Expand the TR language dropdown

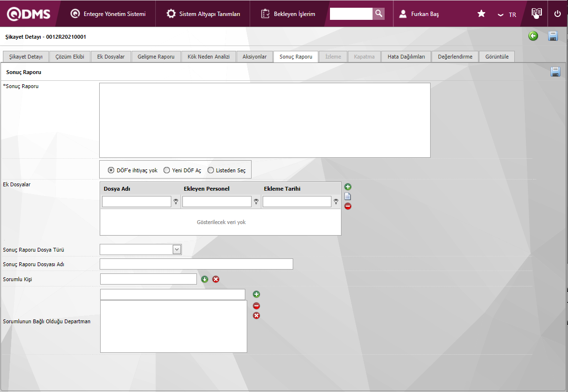pyautogui.click(x=507, y=15)
